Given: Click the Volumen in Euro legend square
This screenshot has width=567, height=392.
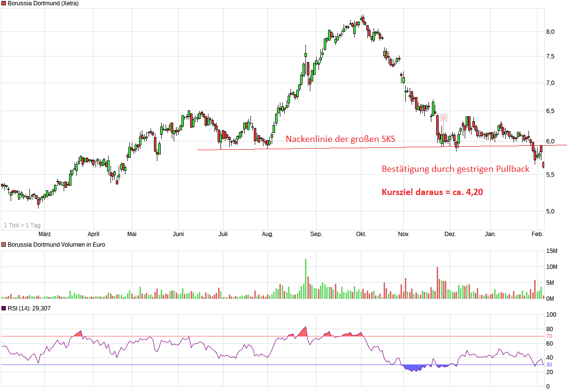Looking at the screenshot, I should point(4,245).
